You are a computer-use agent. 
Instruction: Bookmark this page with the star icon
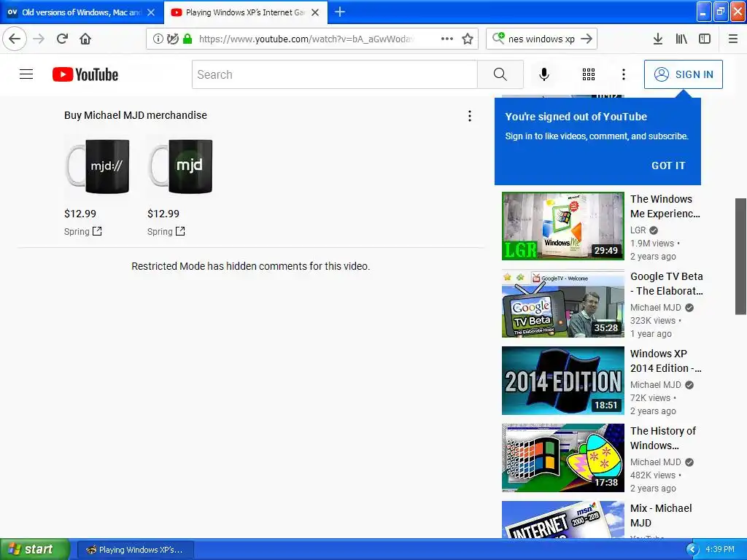468,39
